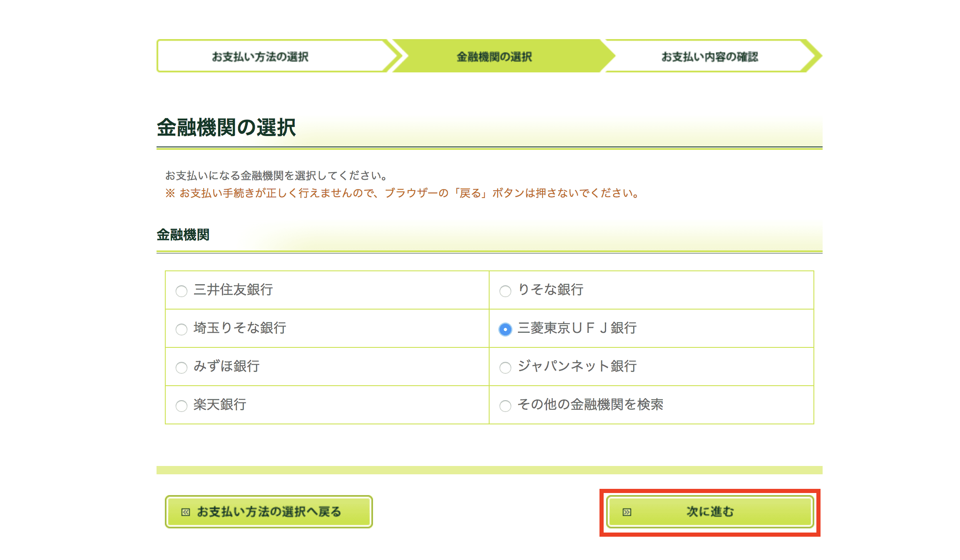Click the 楽天銀行 label text

coord(220,404)
